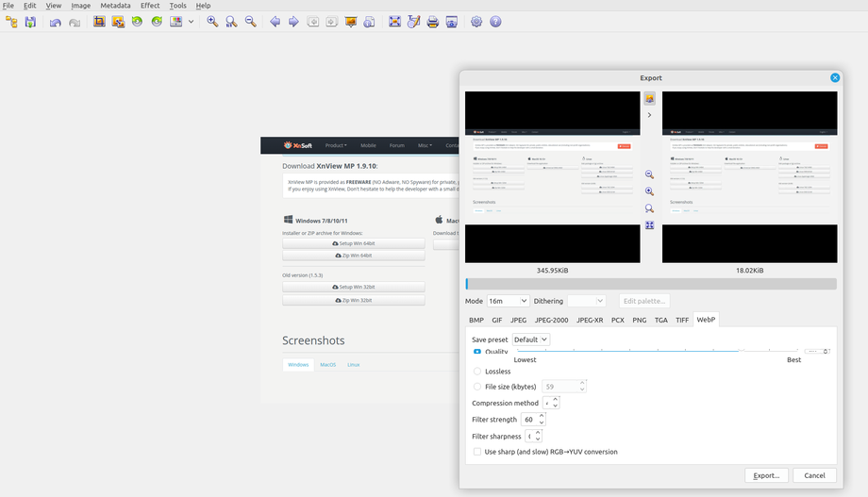Click the original image preview thumbnail (345.95KiB)
The image size is (868, 497).
tap(553, 177)
